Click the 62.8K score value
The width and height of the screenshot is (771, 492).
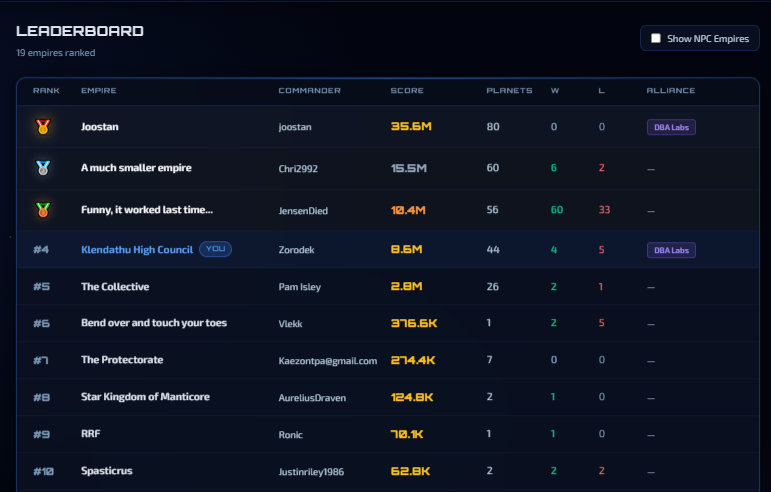[410, 471]
